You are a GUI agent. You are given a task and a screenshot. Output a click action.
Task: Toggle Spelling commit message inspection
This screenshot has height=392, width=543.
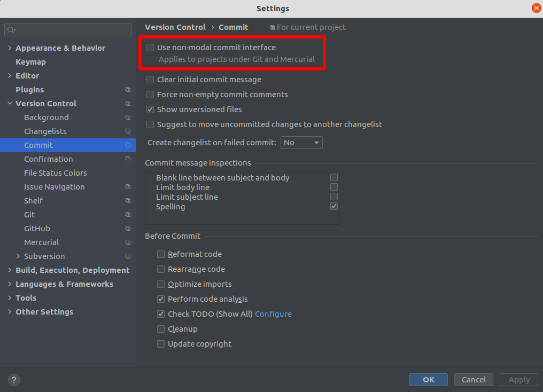(x=334, y=207)
